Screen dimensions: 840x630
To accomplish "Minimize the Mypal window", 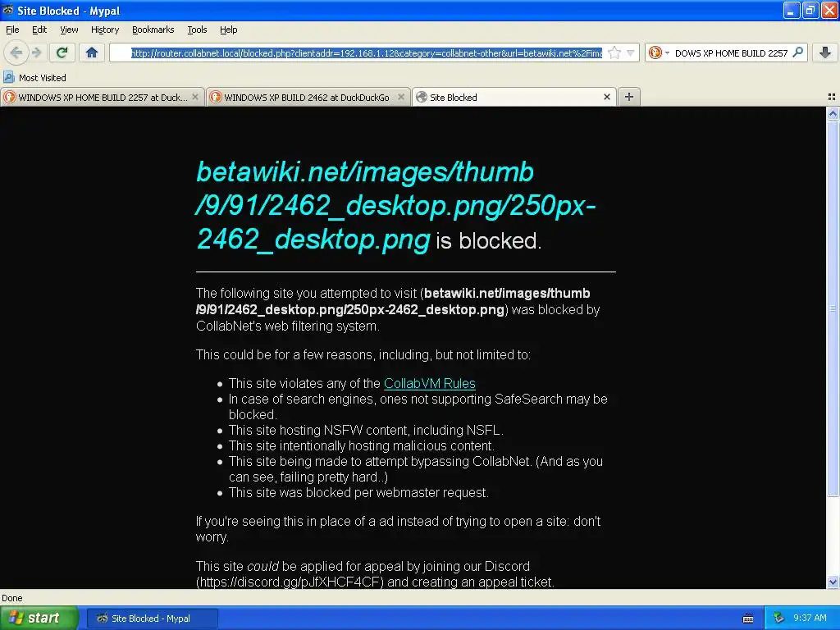I will (x=792, y=10).
